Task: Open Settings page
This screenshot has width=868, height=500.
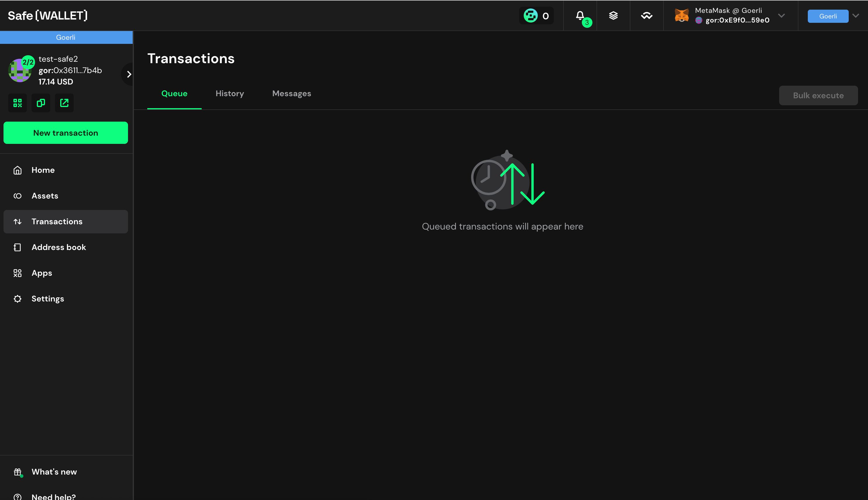Action: 65,299
